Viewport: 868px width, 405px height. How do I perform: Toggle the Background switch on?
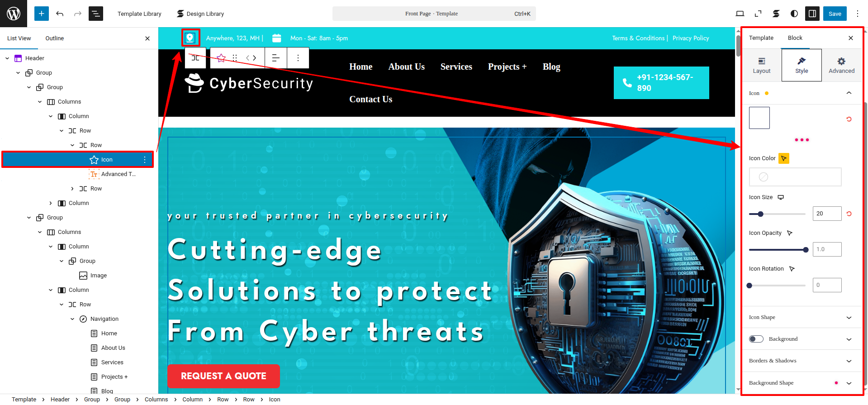click(756, 339)
